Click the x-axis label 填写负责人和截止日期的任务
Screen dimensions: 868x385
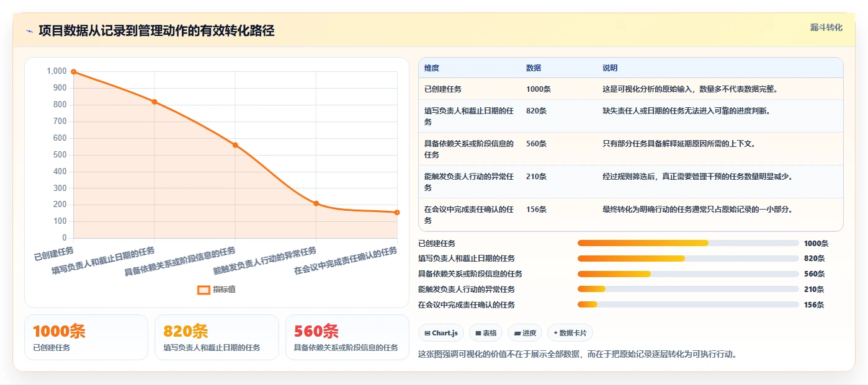104,261
